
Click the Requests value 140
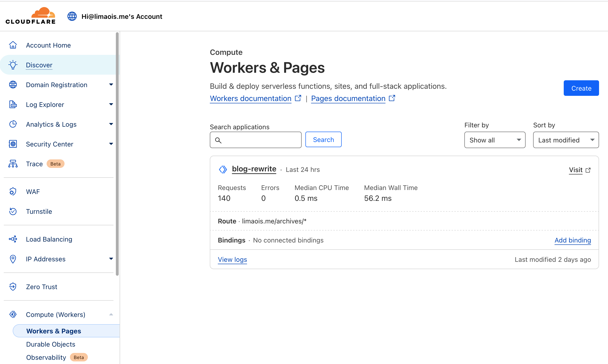coord(224,198)
